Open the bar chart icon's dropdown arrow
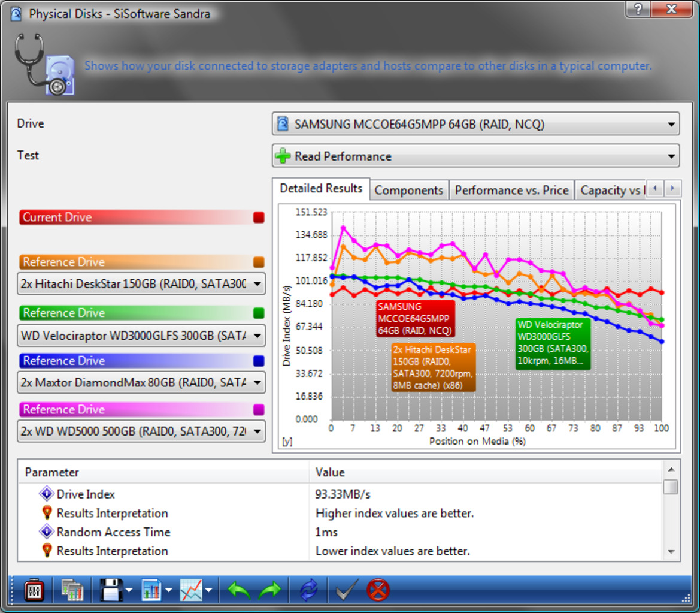The width and height of the screenshot is (700, 613). 168,591
